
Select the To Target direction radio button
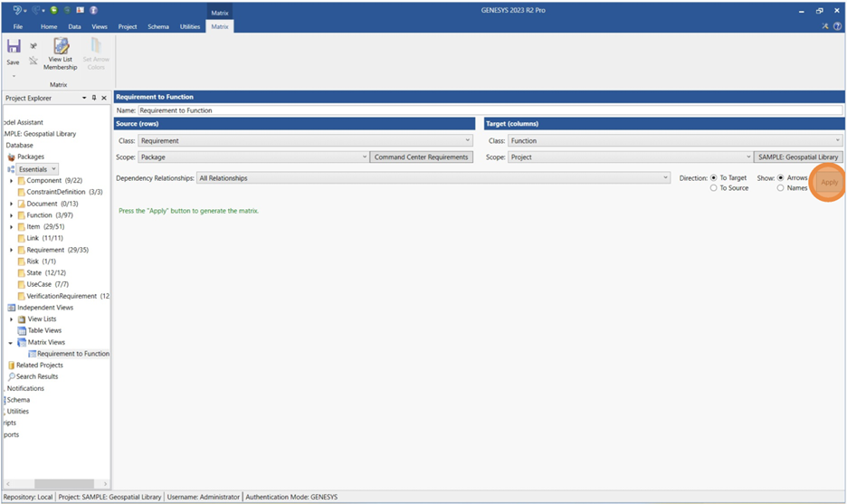click(x=714, y=178)
